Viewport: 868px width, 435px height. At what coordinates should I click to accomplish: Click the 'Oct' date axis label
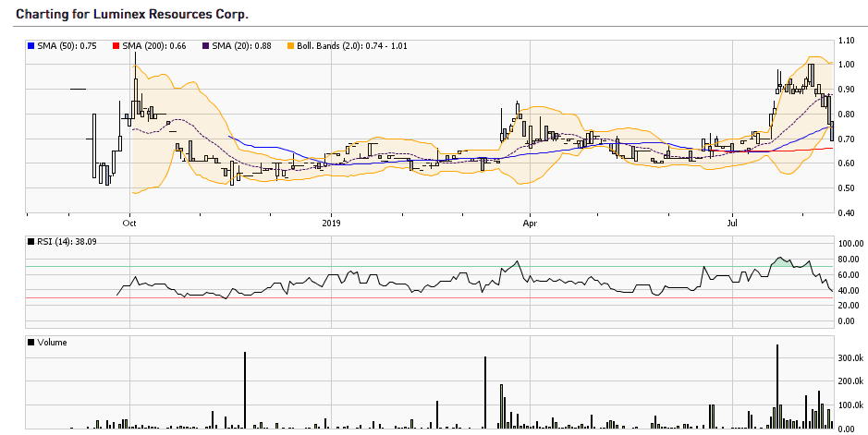click(129, 224)
